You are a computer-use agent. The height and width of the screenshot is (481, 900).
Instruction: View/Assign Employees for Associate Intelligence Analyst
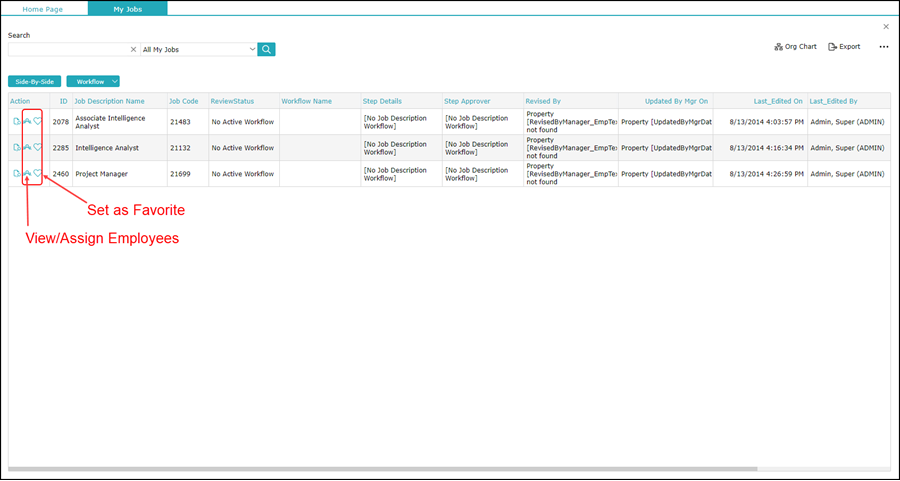[x=27, y=121]
